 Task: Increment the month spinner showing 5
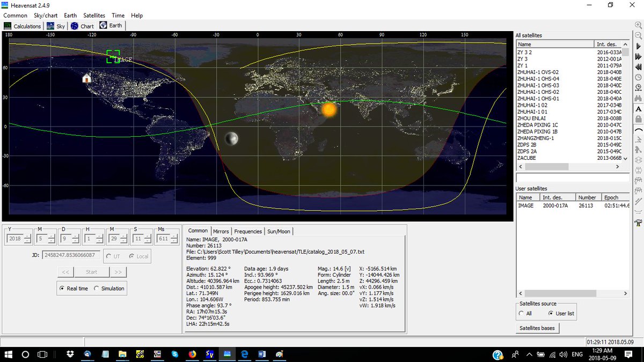click(50, 236)
